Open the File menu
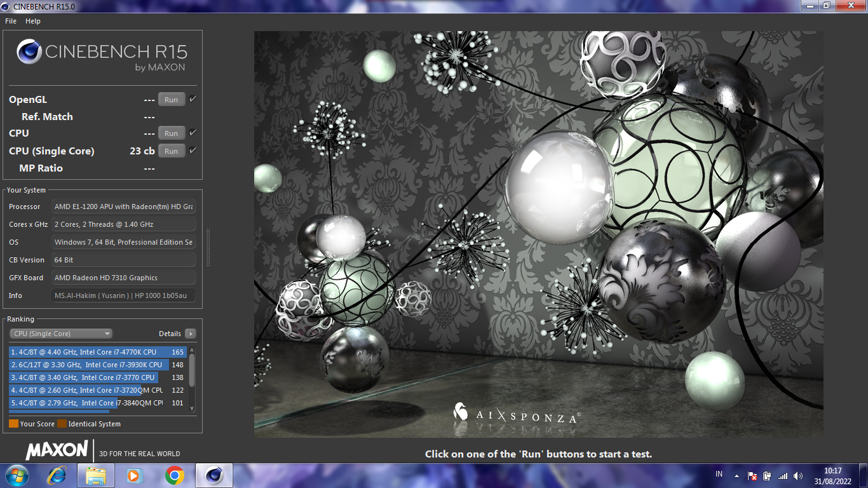 point(11,21)
